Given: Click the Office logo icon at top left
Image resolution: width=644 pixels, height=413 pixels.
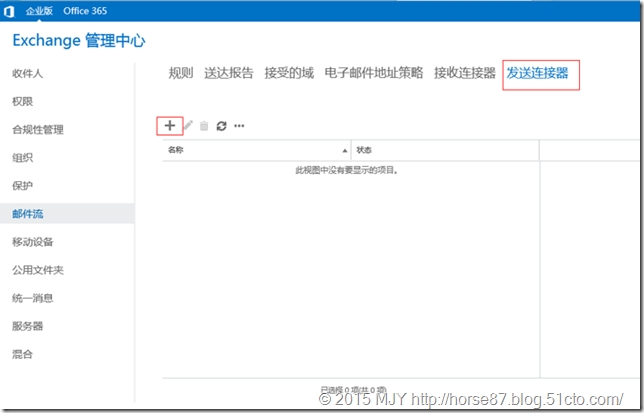Looking at the screenshot, I should point(9,11).
